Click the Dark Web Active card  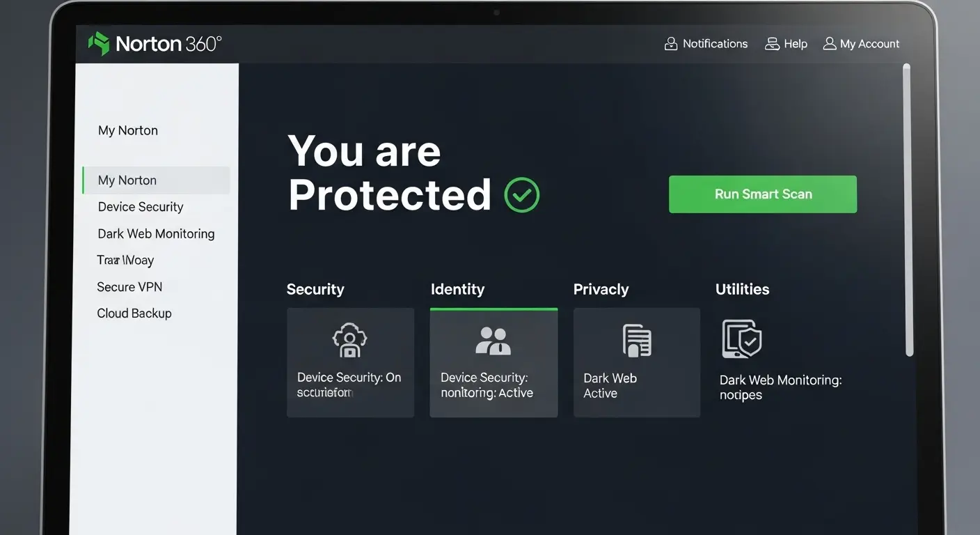tap(636, 363)
